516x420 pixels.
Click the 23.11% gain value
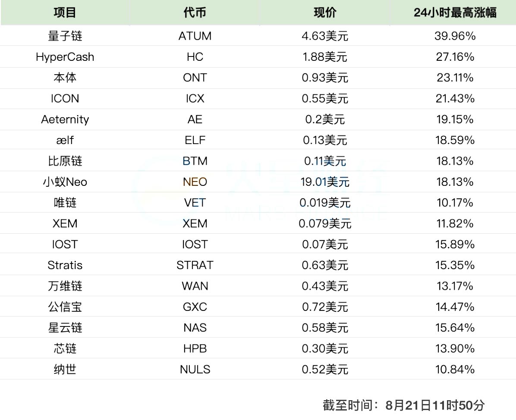pos(455,78)
